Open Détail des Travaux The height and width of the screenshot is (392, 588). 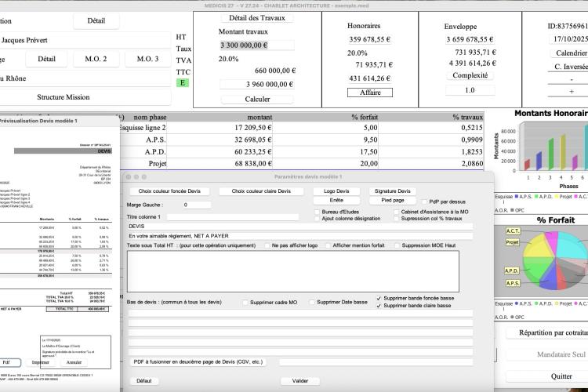point(257,18)
